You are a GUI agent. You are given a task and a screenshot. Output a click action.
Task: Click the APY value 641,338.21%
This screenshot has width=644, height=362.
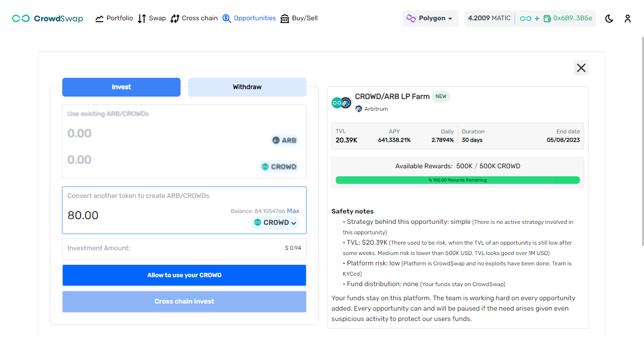tap(394, 140)
